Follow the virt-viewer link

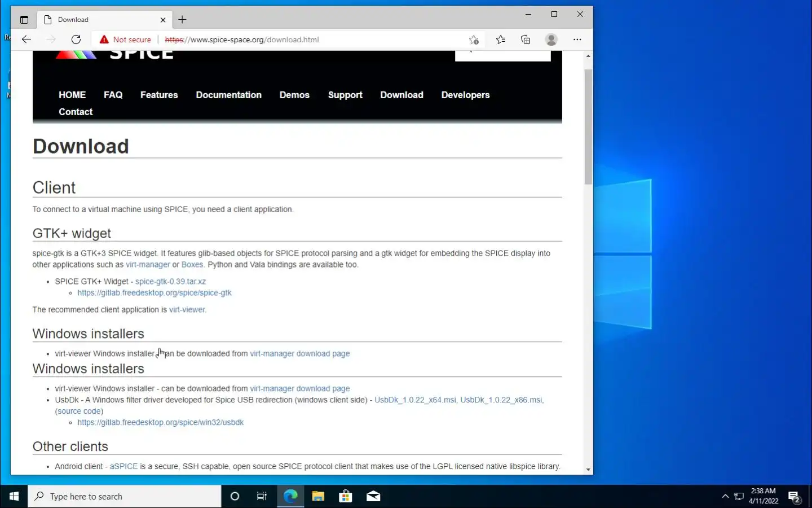click(x=187, y=310)
